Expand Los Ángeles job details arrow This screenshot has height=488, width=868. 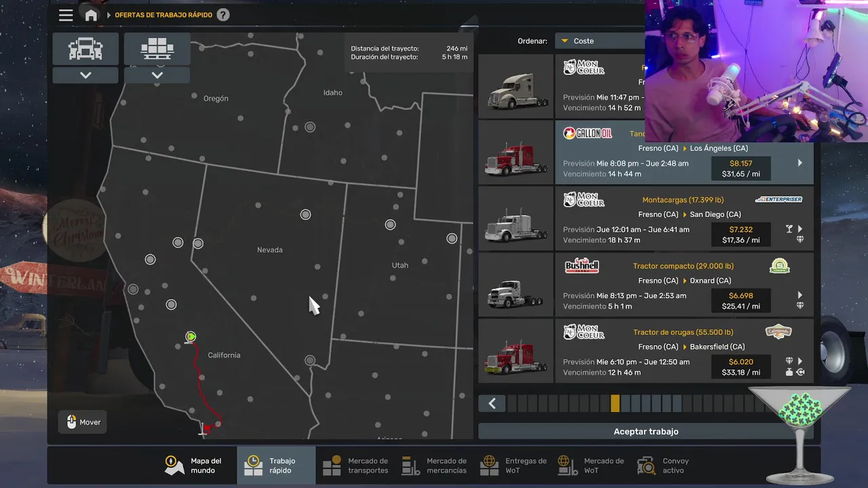point(800,163)
